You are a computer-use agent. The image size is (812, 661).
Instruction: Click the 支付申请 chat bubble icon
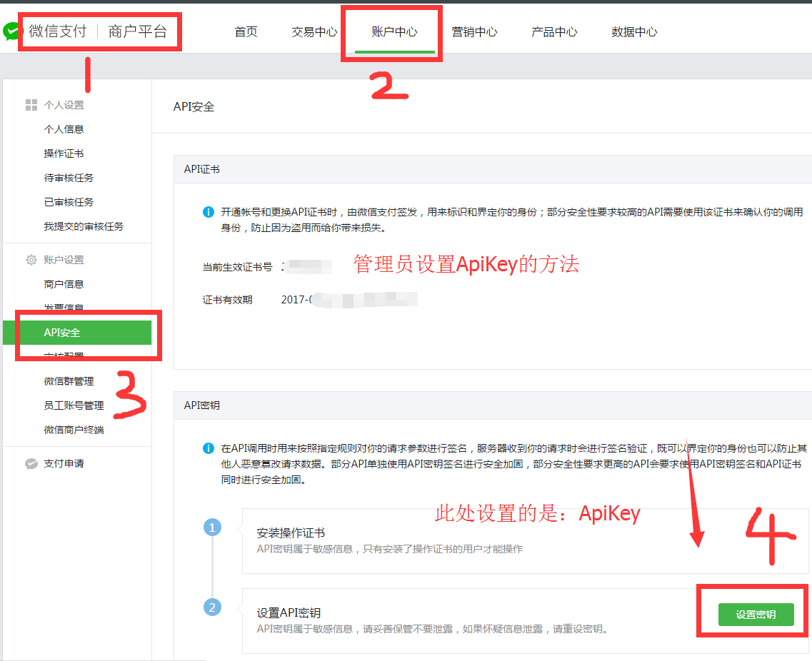point(31,464)
